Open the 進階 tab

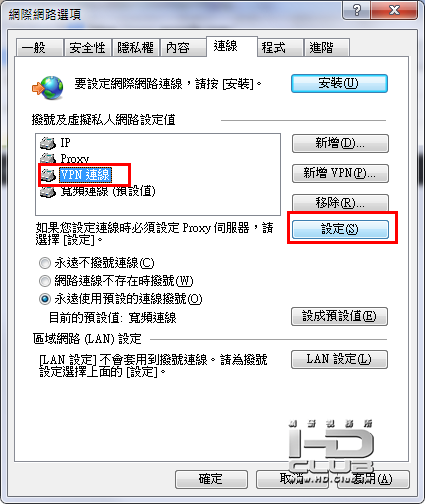point(326,48)
